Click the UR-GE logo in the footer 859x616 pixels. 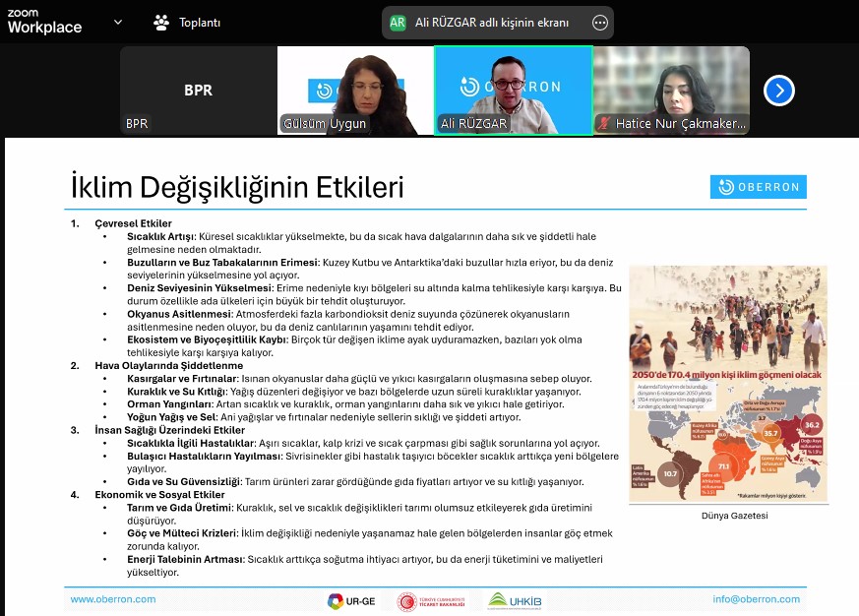[x=348, y=600]
